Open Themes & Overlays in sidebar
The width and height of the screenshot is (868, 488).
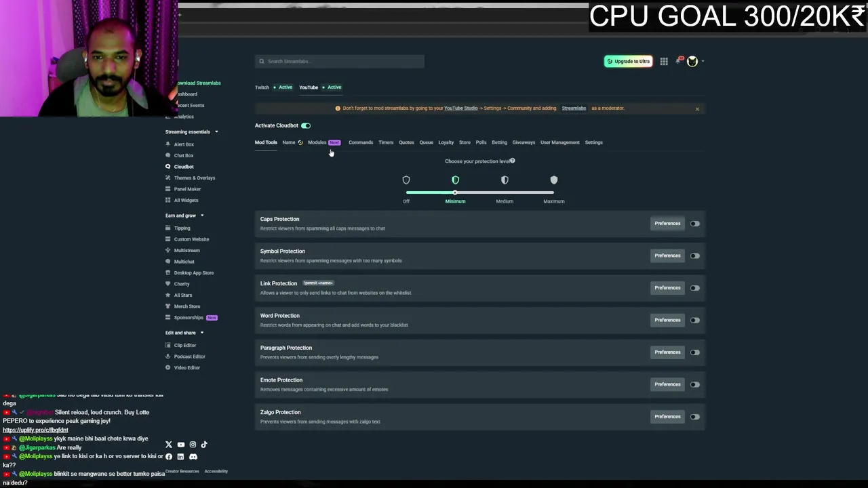195,178
